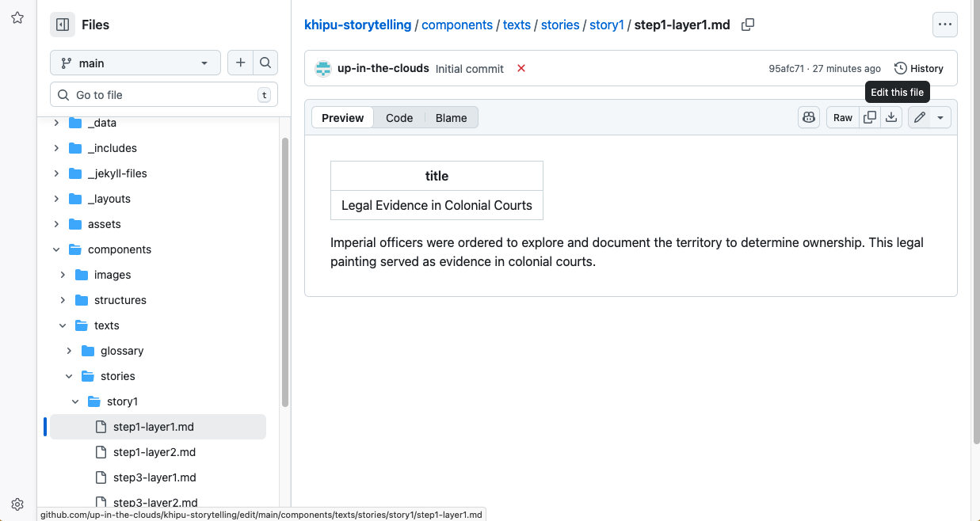Image resolution: width=980 pixels, height=521 pixels.
Task: Open the red X commit status check
Action: [x=521, y=68]
